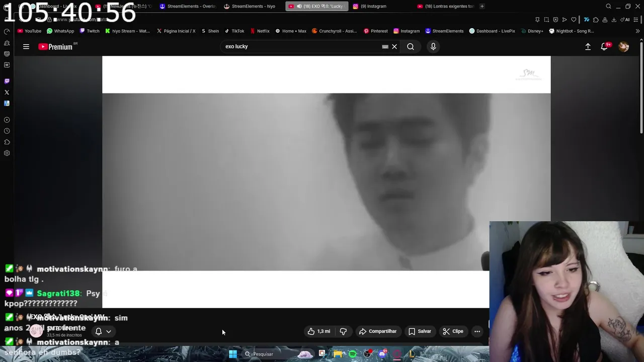644x362 pixels.
Task: Open extensions cube in browser sidebar
Action: coord(7,142)
